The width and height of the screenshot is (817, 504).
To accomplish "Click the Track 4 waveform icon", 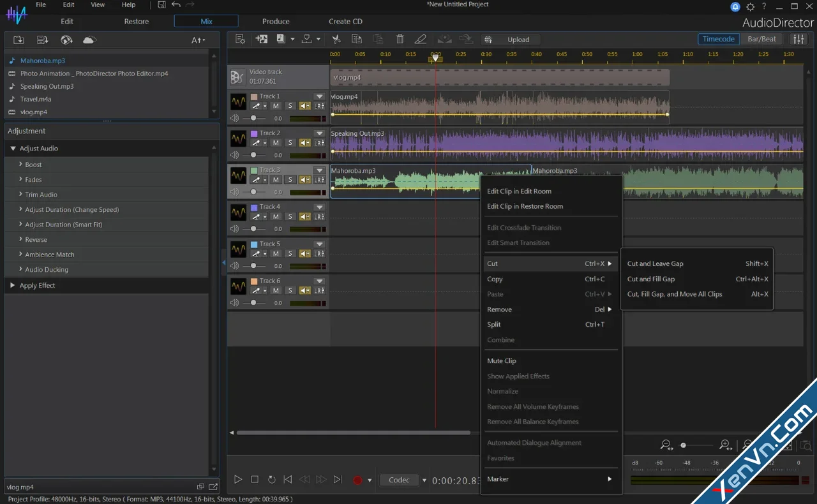I will [238, 212].
